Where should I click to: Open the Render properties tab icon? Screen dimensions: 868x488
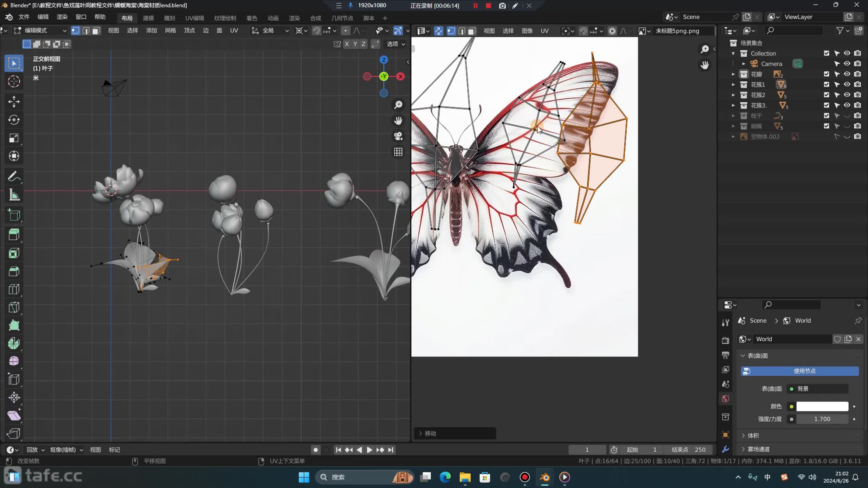(726, 340)
